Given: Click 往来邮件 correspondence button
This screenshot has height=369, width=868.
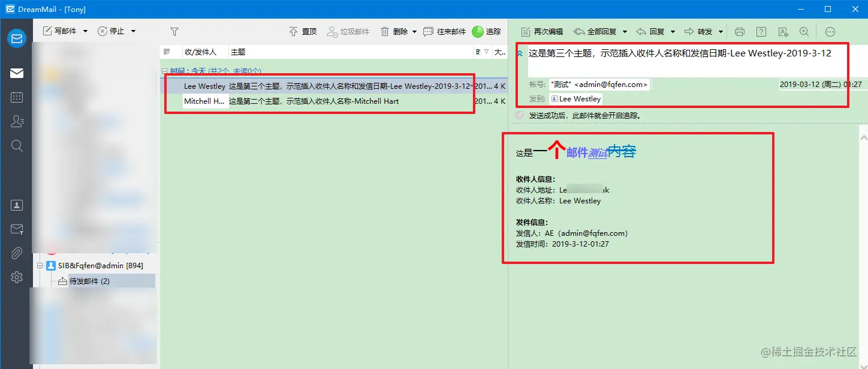Looking at the screenshot, I should pos(445,31).
